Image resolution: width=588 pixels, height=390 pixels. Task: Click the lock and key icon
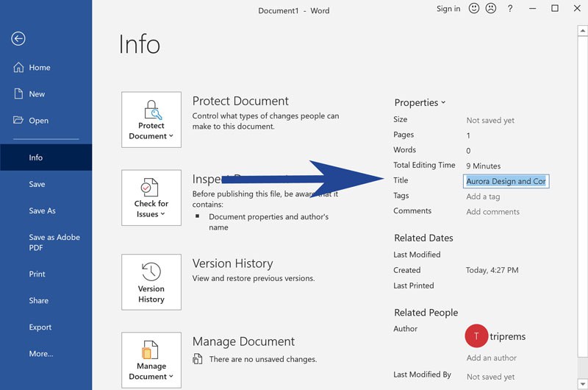click(153, 110)
